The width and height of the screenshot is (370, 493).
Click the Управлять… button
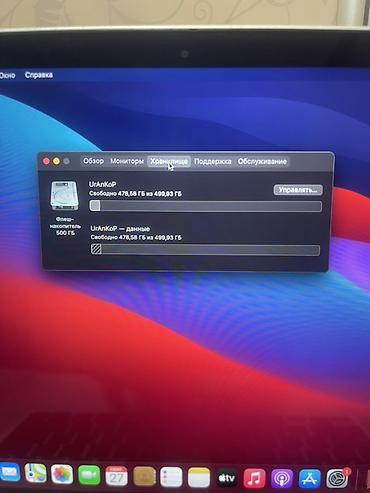coord(298,190)
